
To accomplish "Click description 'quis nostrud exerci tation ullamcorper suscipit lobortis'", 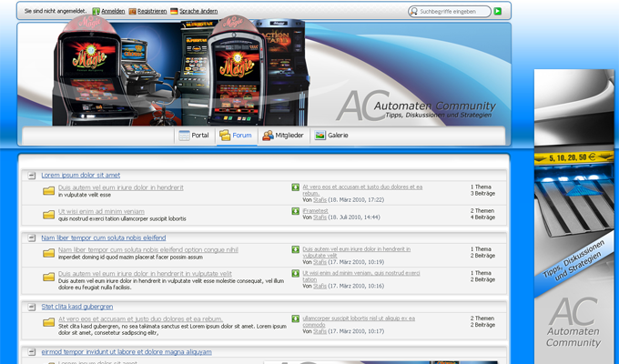I will point(122,218).
